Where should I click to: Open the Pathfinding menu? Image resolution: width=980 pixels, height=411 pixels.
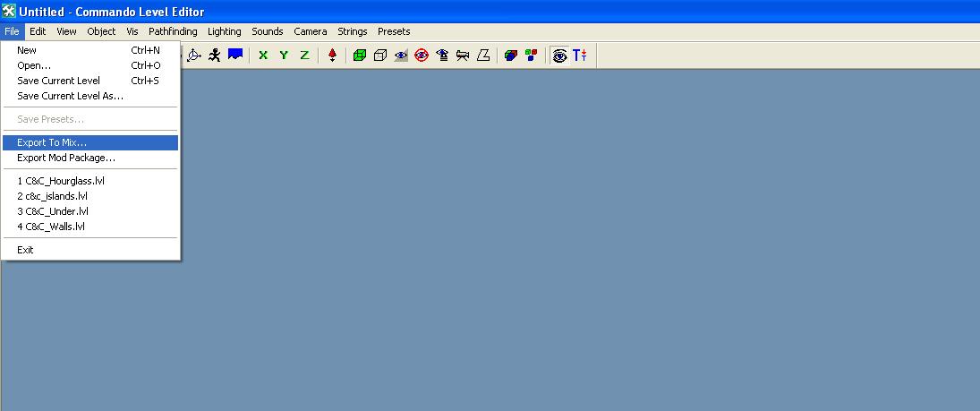coord(173,31)
